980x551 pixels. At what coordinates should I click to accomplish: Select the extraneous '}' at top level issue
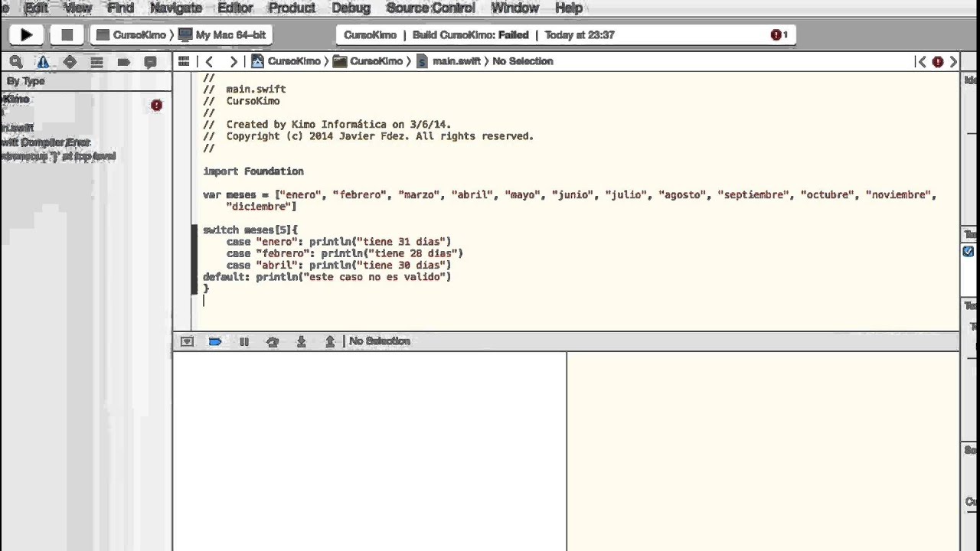pos(58,156)
